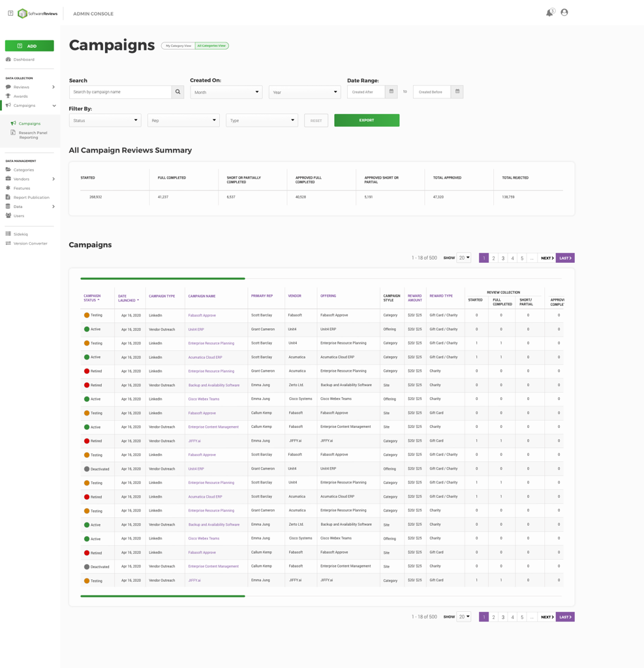The image size is (644, 668).
Task: Click the Research Panel Reporting document icon
Action: pyautogui.click(x=13, y=132)
